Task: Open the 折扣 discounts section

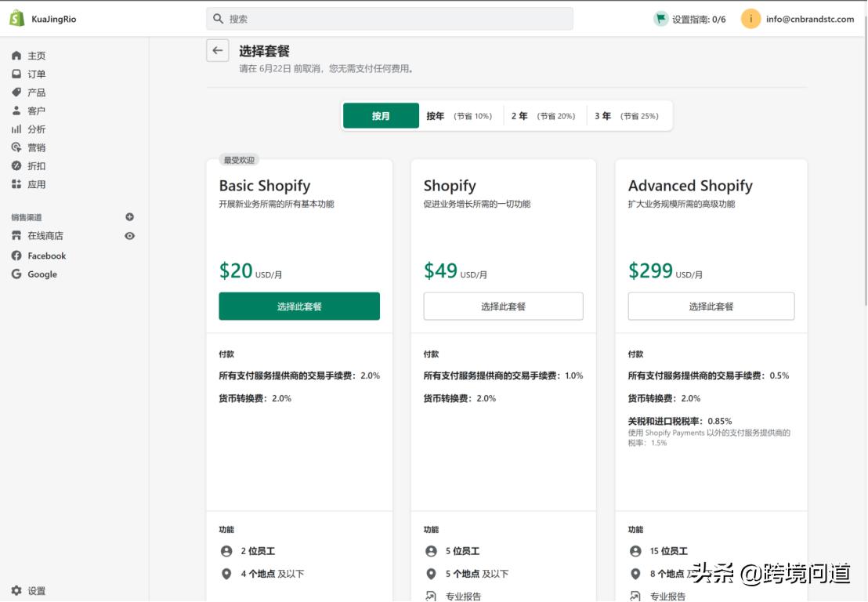Action: (36, 165)
